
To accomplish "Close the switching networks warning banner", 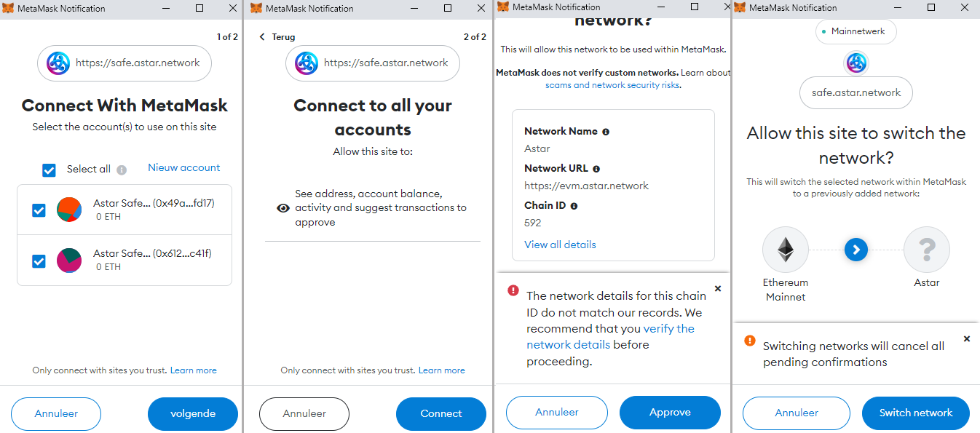I will pyautogui.click(x=967, y=339).
